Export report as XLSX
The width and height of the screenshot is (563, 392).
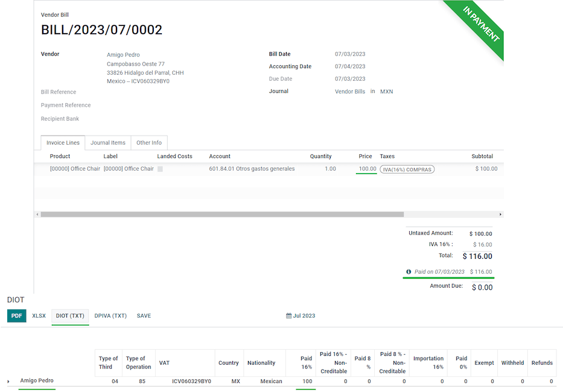point(39,316)
